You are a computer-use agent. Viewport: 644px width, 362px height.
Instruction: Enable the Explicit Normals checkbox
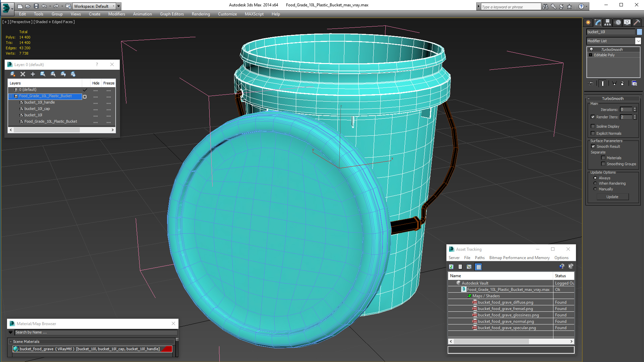click(x=593, y=133)
